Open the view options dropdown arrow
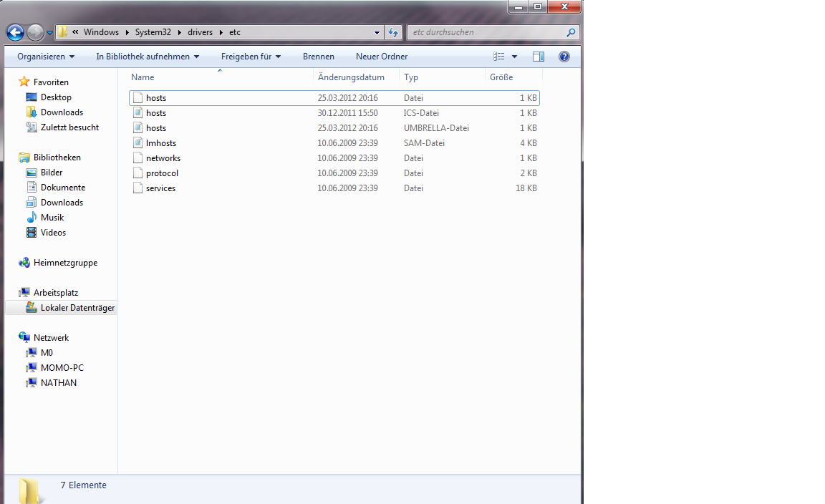Screen dimensions: 825x504 point(514,57)
